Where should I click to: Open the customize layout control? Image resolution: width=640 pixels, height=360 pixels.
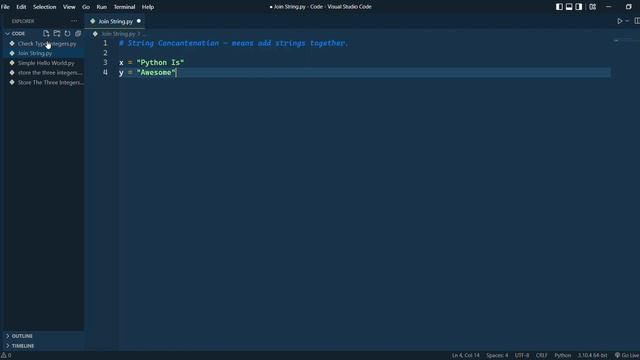(x=593, y=7)
